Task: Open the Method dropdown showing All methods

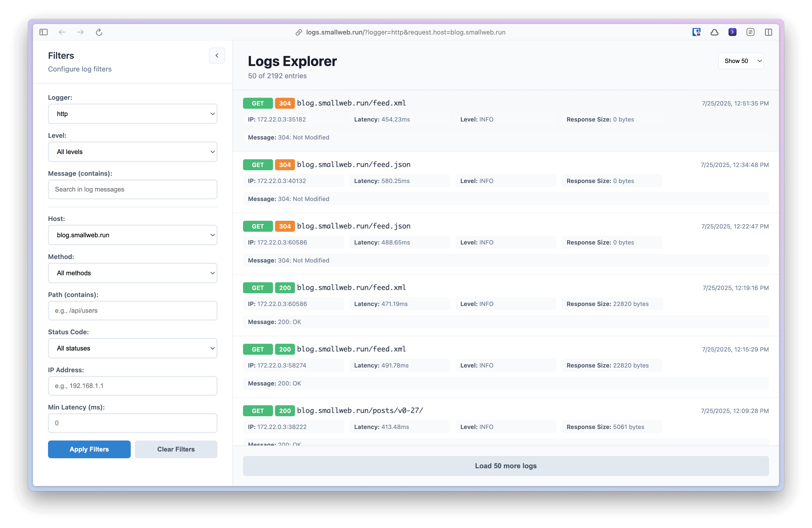Action: pyautogui.click(x=132, y=273)
